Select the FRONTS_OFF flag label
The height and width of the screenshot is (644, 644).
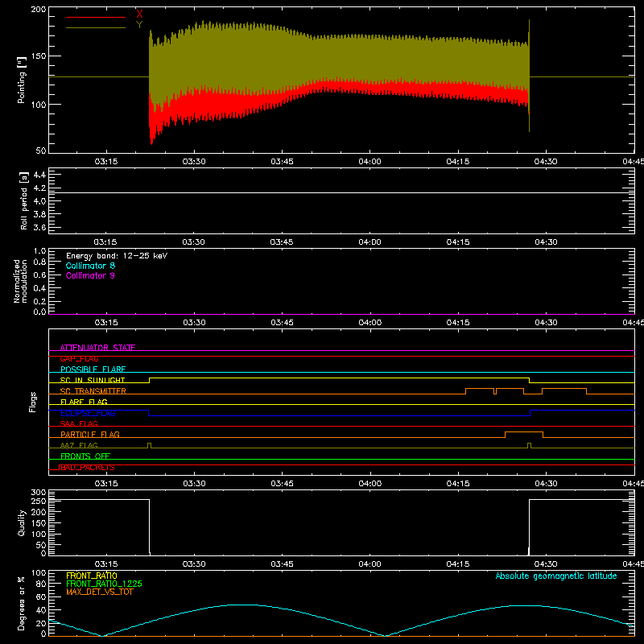coord(85,456)
